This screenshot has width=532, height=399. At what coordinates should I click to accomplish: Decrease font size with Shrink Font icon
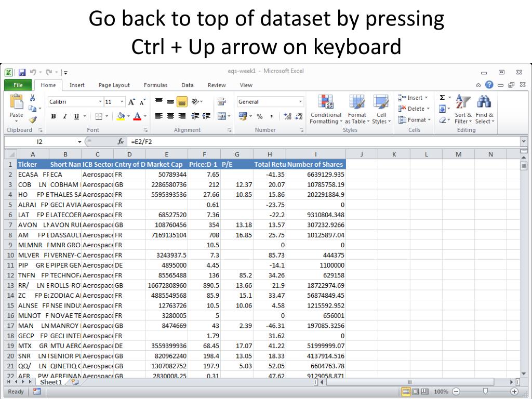[143, 102]
